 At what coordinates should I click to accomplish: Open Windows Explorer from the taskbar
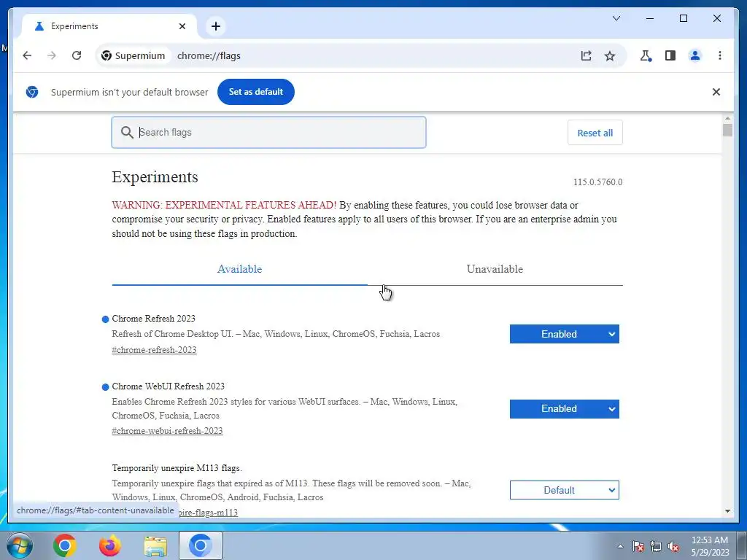pyautogui.click(x=155, y=546)
